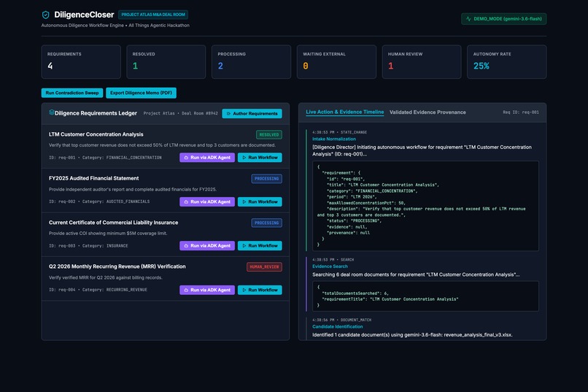Select the Requirements stat card
The height and width of the screenshot is (392, 588).
click(81, 62)
